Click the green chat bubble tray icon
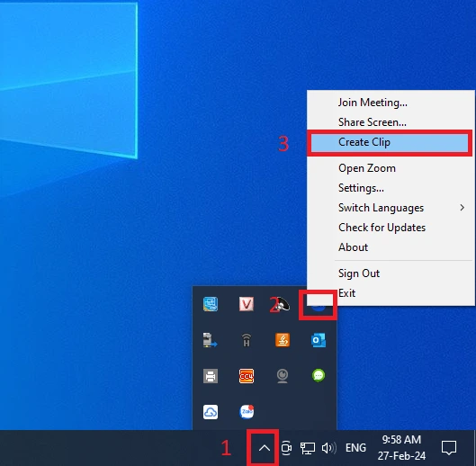 319,376
